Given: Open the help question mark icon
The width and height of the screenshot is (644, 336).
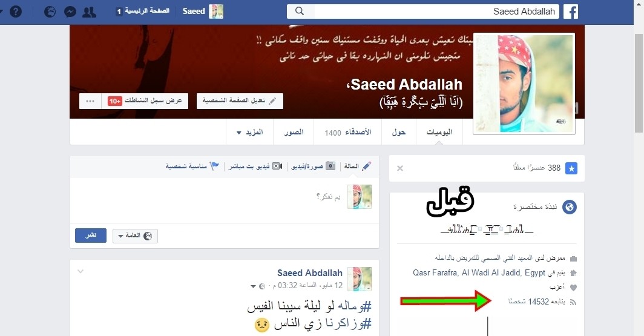Looking at the screenshot, I should pos(16,12).
